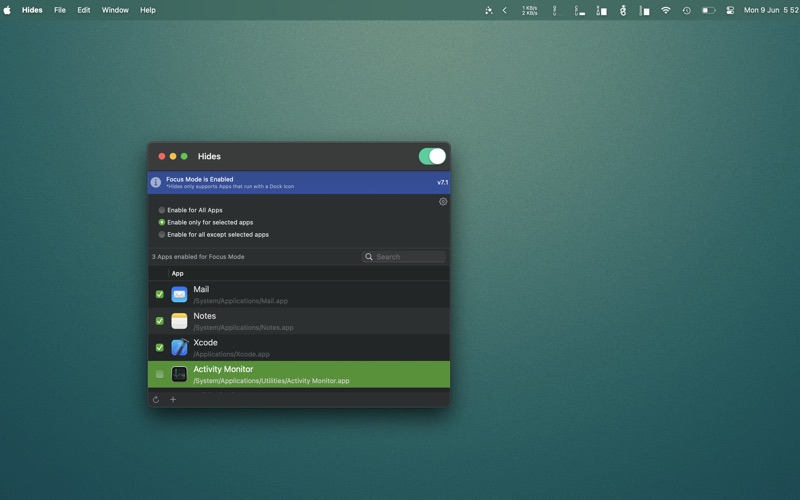Open the Help menu
800x500 pixels.
[148, 10]
